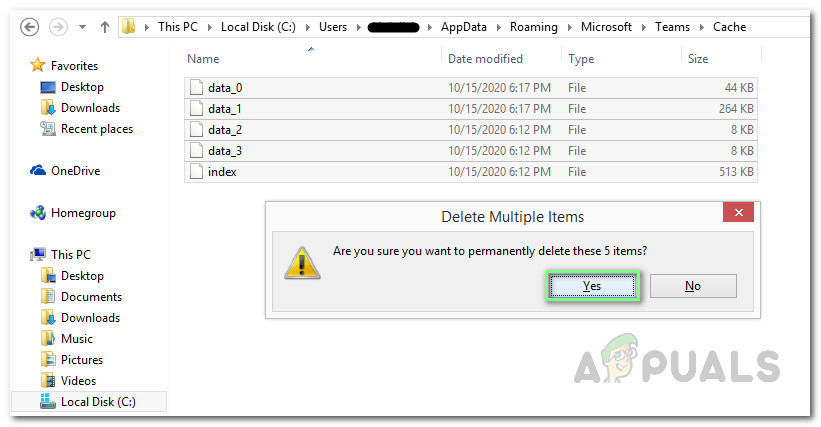Viewport: 821px width, 427px height.
Task: Sort files by the Size column
Action: point(698,59)
